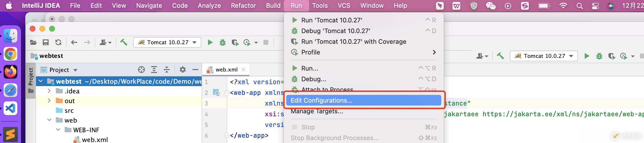Open the user account dropdown in left toolbar
Viewport: 644px width, 143px height.
(x=105, y=42)
